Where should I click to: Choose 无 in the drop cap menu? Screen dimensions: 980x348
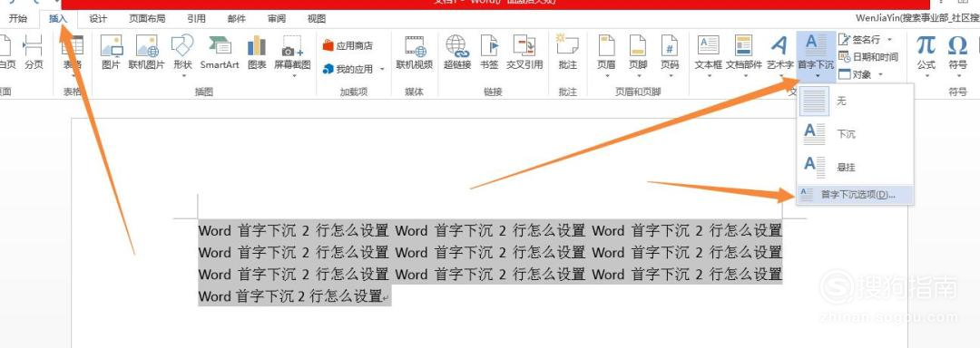click(x=855, y=101)
